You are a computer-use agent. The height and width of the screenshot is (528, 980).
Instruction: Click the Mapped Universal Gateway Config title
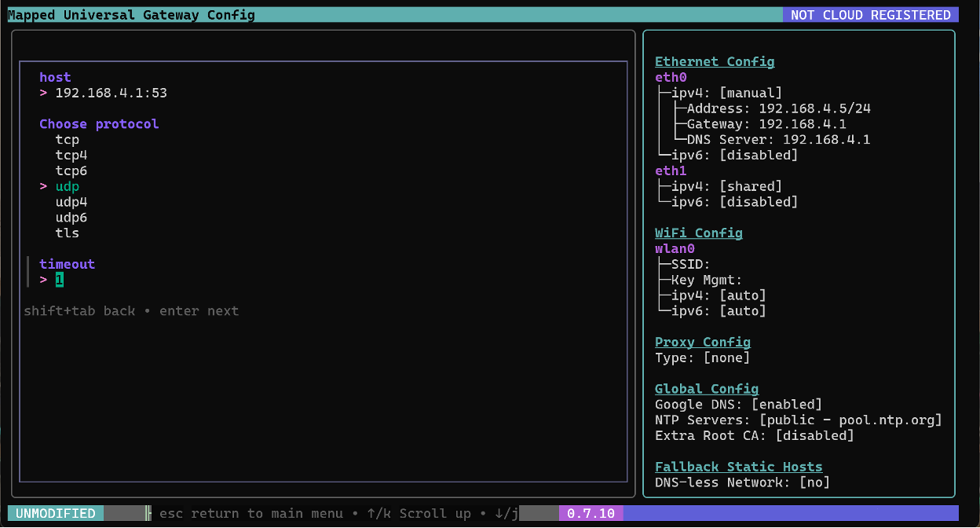tap(131, 15)
